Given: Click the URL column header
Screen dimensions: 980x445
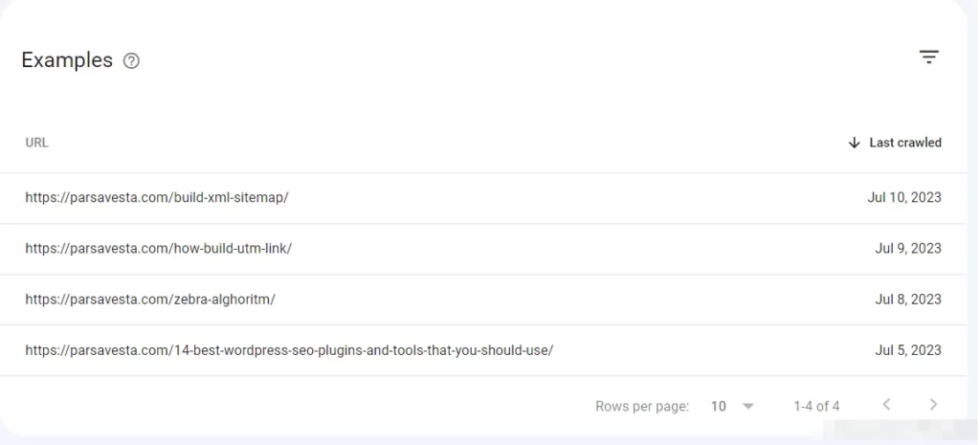Looking at the screenshot, I should 37,143.
